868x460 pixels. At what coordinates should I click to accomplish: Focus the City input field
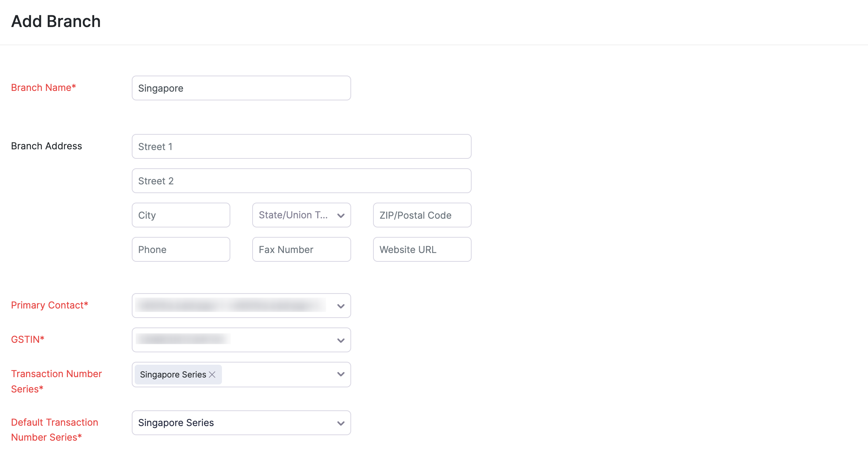[181, 215]
